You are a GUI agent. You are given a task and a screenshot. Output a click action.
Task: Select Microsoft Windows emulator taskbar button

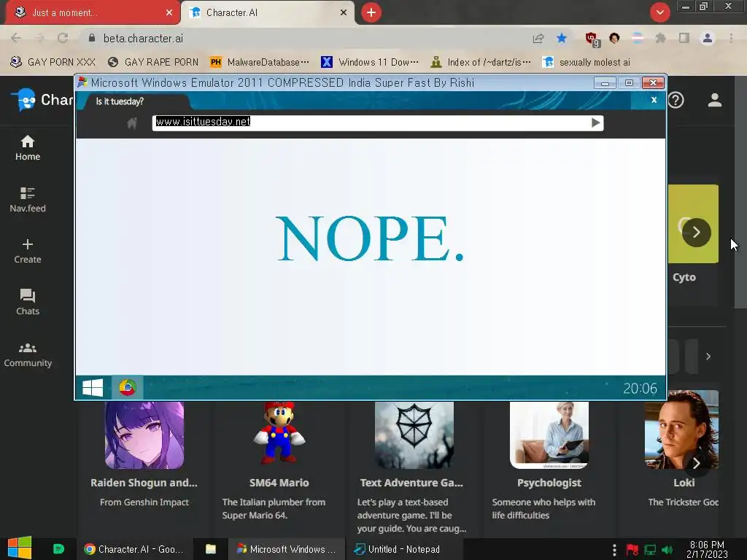pos(286,549)
